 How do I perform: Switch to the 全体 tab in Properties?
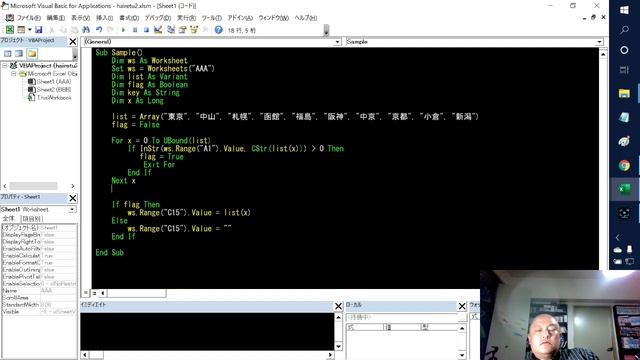(9, 218)
